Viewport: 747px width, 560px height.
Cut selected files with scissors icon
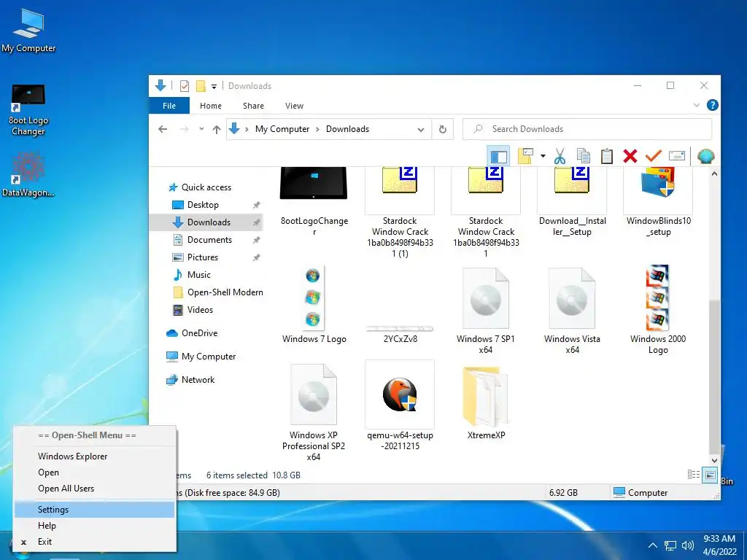coord(560,156)
